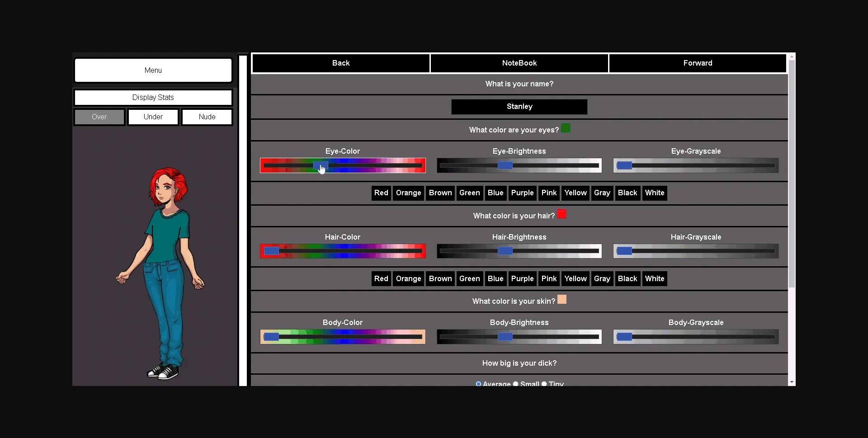Switch character view to Under
This screenshot has width=868, height=438.
pyautogui.click(x=153, y=117)
